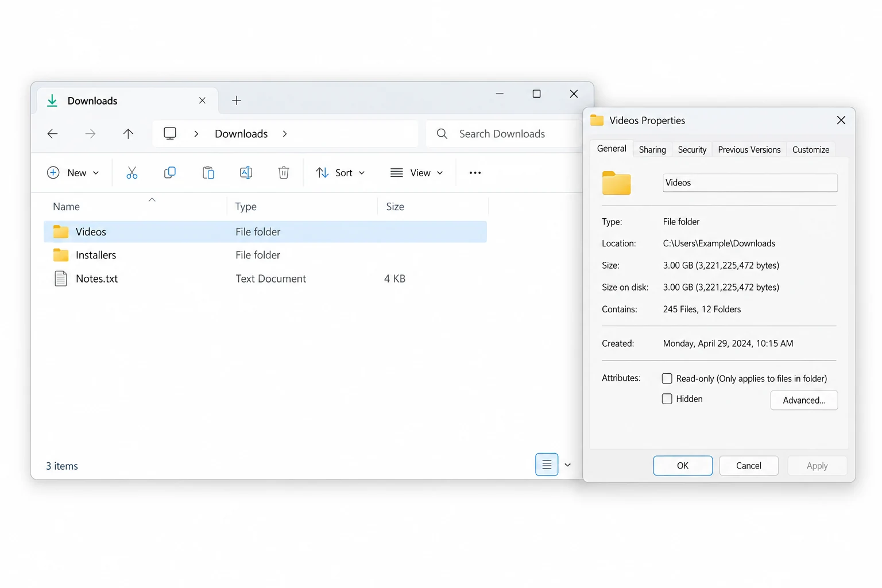882x588 pixels.
Task: Click the Videos folder icon in file list
Action: click(x=61, y=231)
